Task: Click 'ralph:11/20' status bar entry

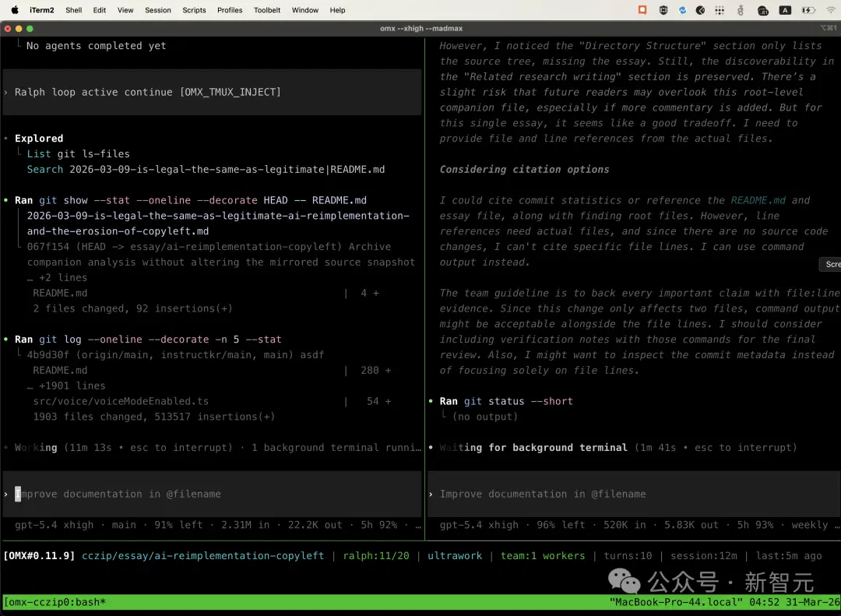Action: [375, 555]
